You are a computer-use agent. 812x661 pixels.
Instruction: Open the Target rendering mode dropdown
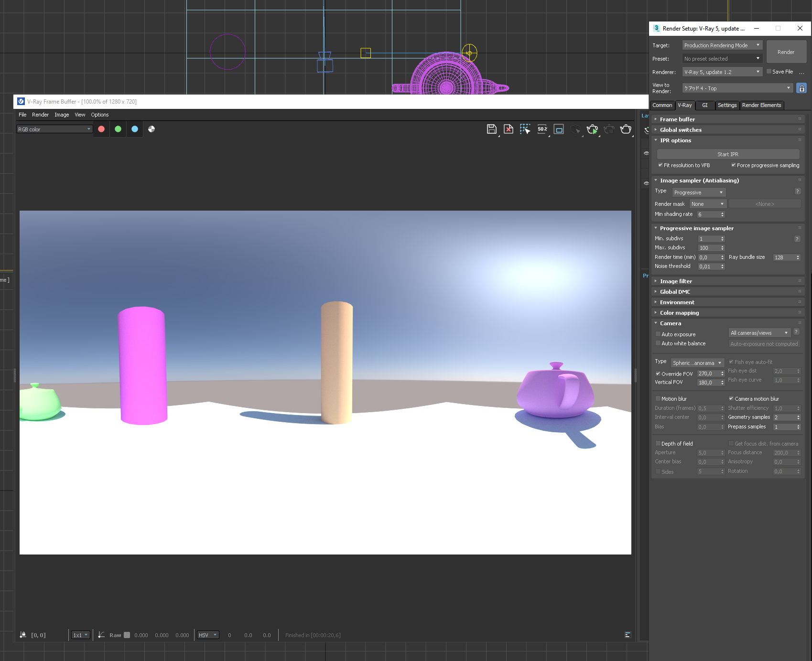pyautogui.click(x=722, y=45)
